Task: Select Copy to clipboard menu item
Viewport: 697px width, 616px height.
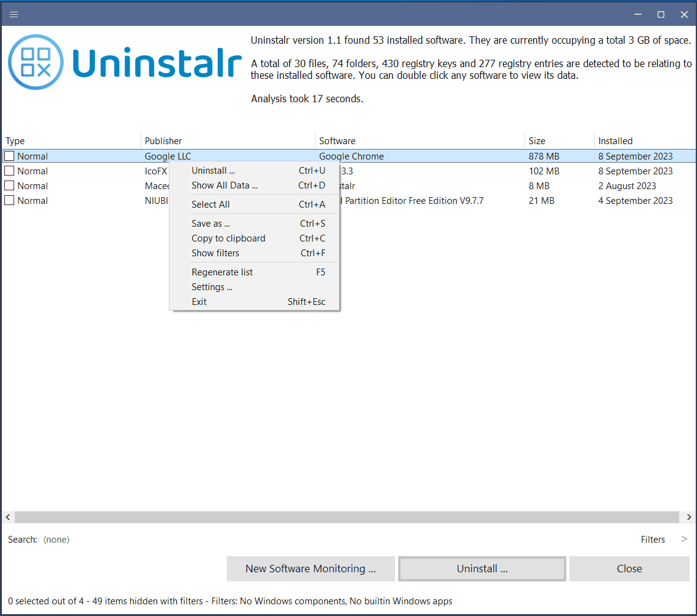Action: point(255,238)
